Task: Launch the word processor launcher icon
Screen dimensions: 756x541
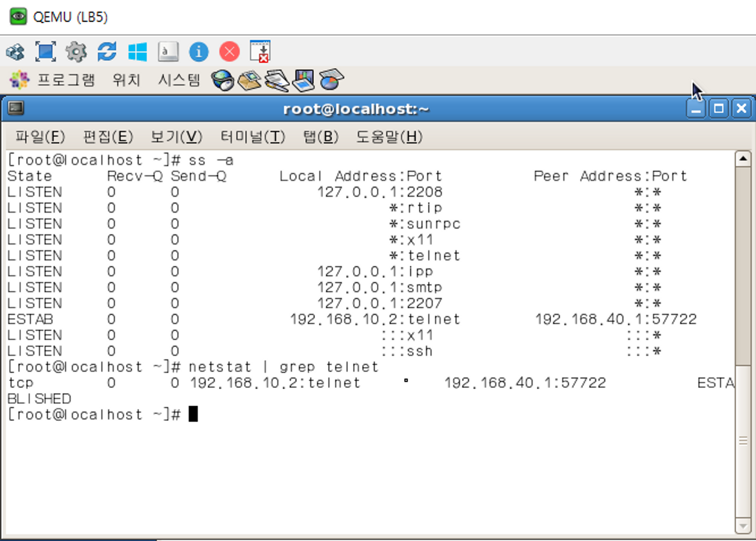Action: [x=277, y=80]
